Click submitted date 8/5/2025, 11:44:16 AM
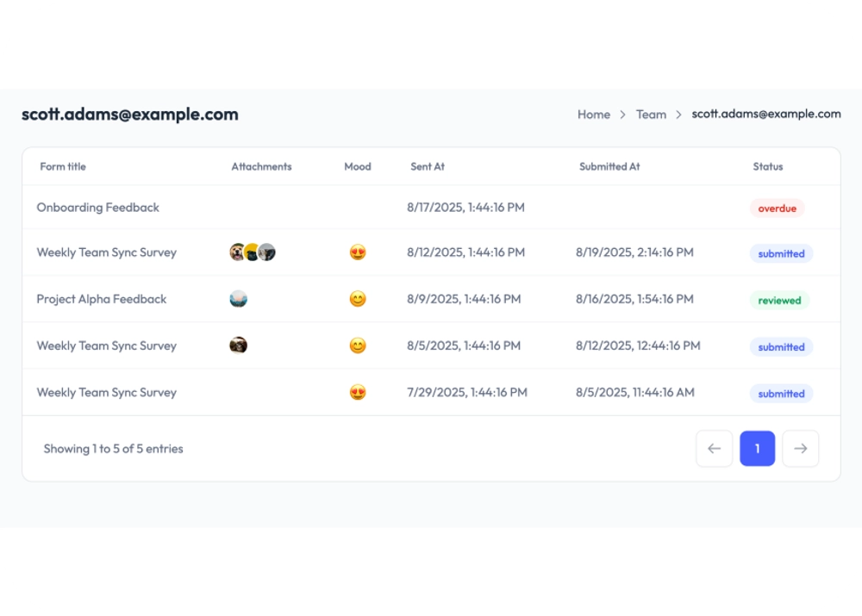 point(635,392)
